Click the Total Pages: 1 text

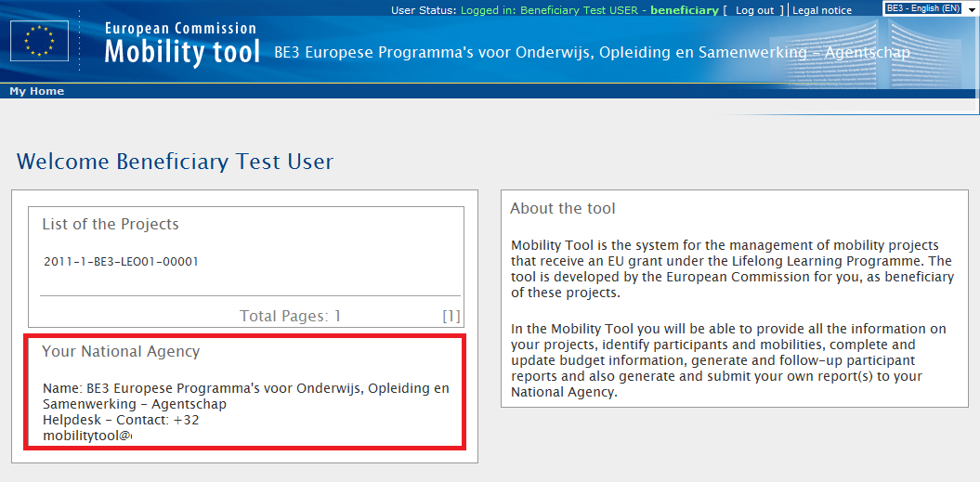(x=291, y=317)
